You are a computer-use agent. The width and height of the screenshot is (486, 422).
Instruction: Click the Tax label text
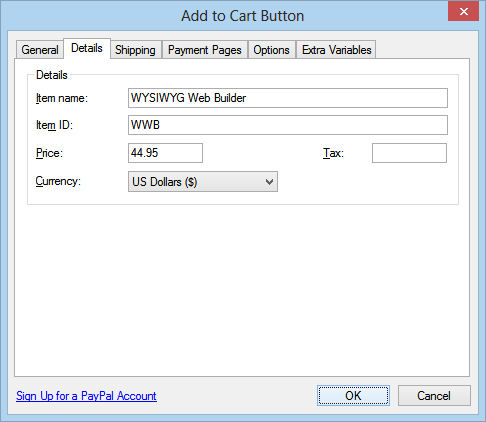click(333, 153)
